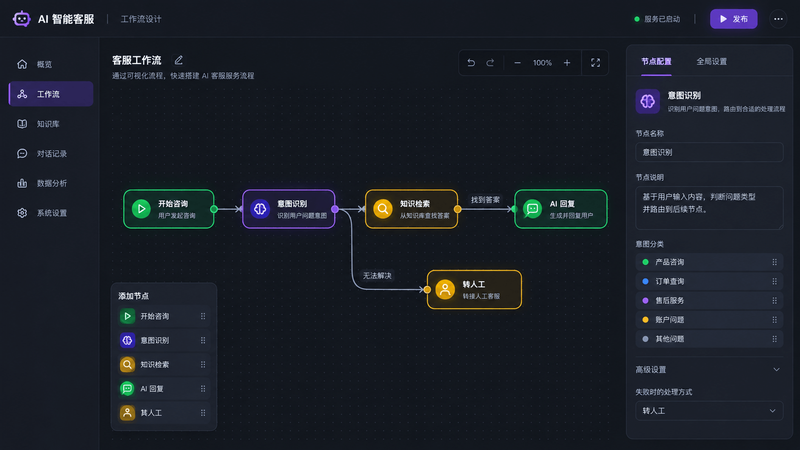Open the three-dot more menu
Image resolution: width=800 pixels, height=450 pixels.
click(x=778, y=19)
